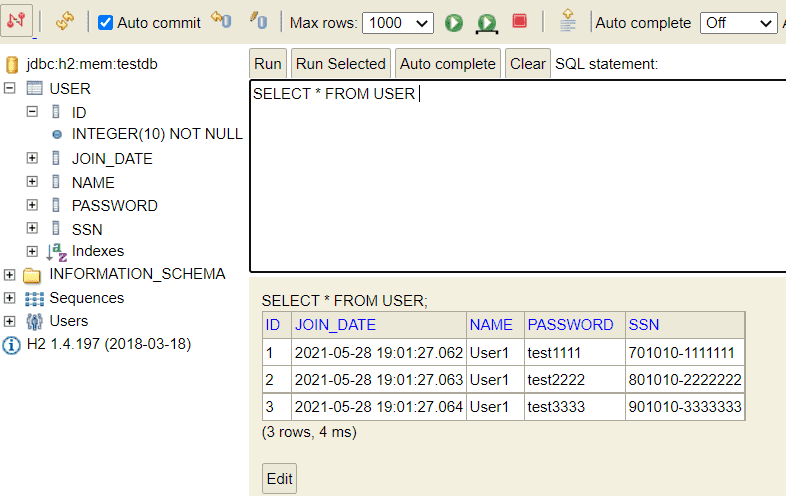Image resolution: width=786 pixels, height=496 pixels.
Task: Click the Sequences icon
Action: [x=34, y=298]
